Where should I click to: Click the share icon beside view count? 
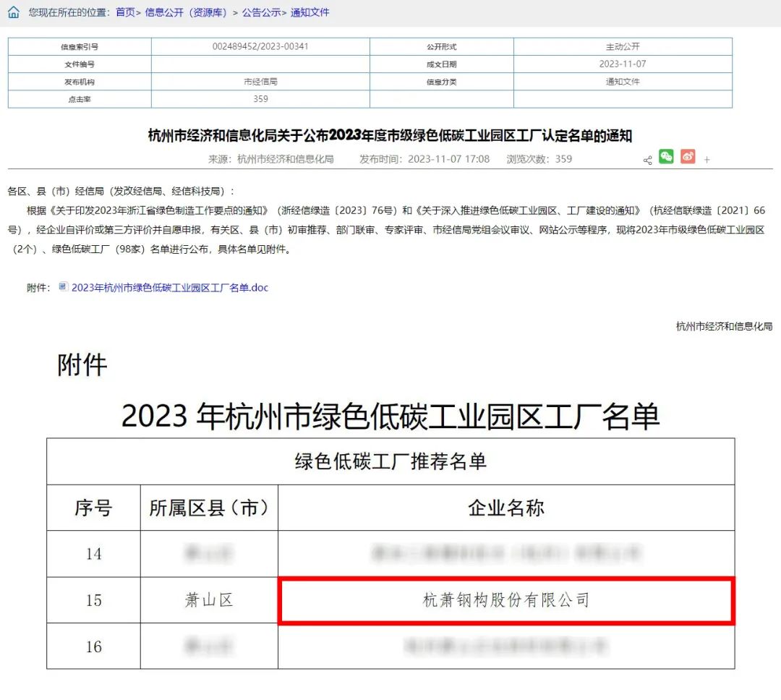[x=647, y=160]
